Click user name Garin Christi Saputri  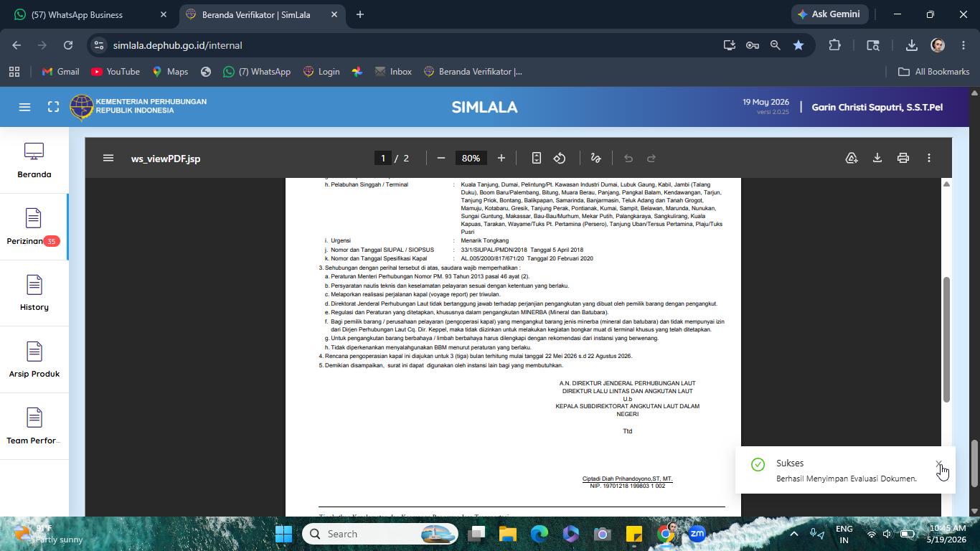coord(877,107)
